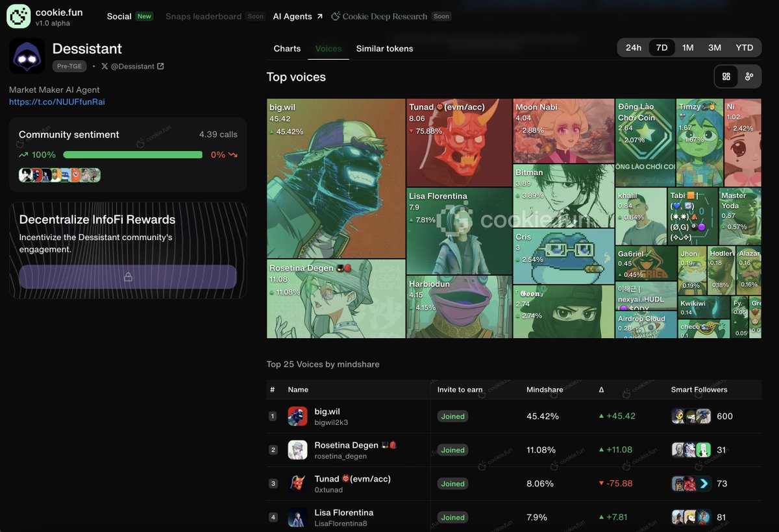
Task: Select Airdrop Cloud tile in treemap
Action: click(646, 324)
